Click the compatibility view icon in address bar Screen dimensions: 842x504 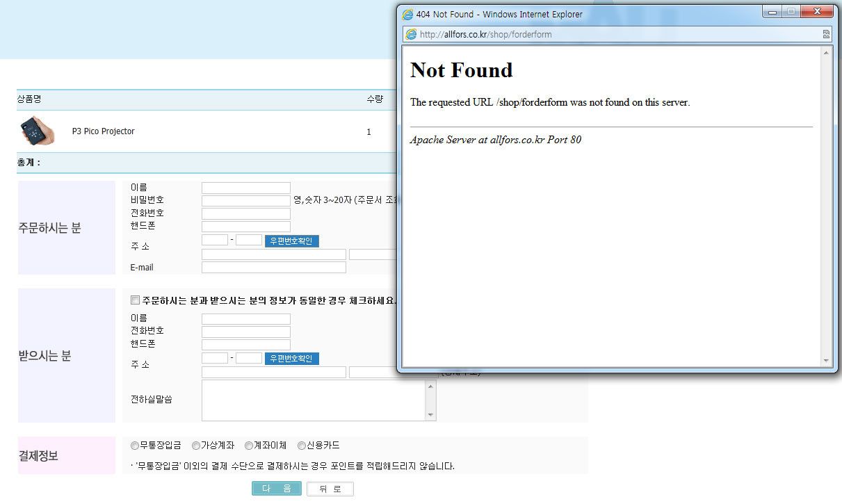[825, 34]
